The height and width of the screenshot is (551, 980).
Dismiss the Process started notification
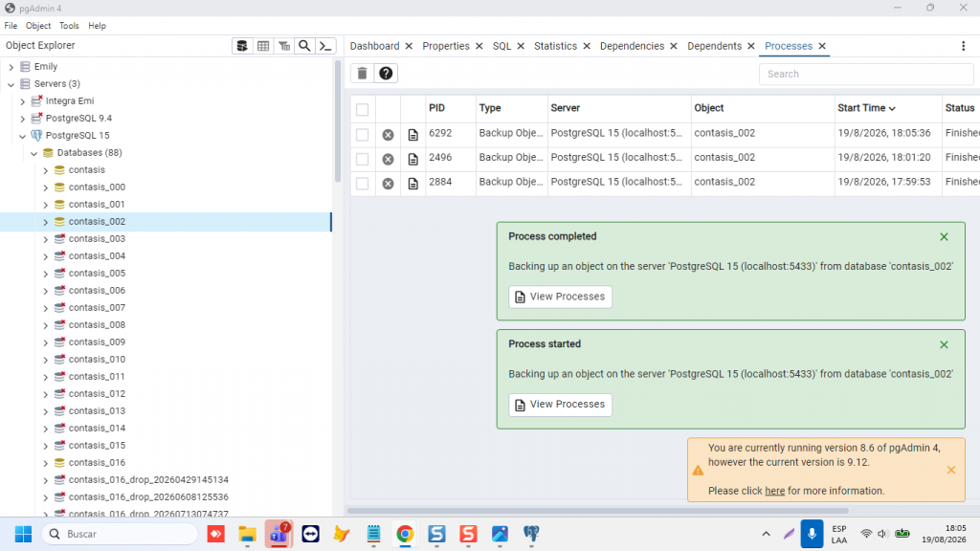[944, 344]
